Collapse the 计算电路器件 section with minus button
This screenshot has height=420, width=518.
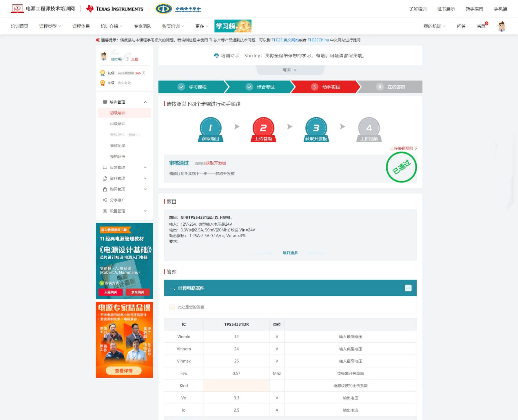click(x=408, y=288)
